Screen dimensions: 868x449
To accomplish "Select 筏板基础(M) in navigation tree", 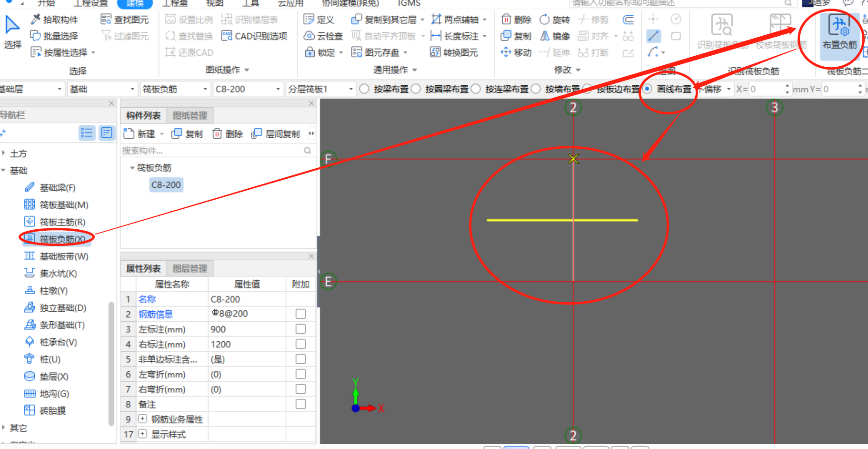I will (x=56, y=205).
